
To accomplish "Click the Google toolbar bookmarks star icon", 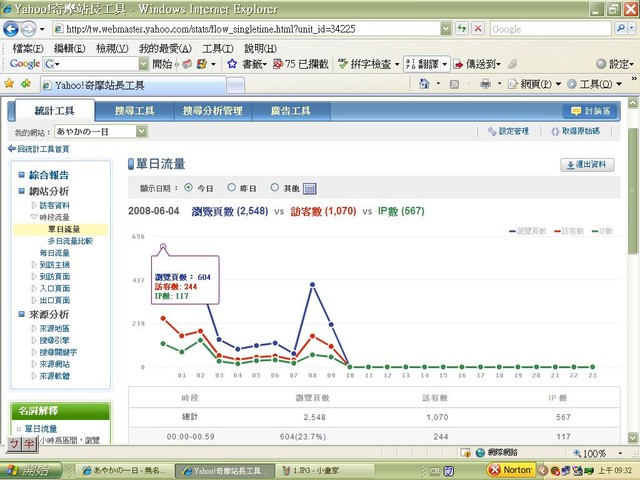I will [232, 64].
